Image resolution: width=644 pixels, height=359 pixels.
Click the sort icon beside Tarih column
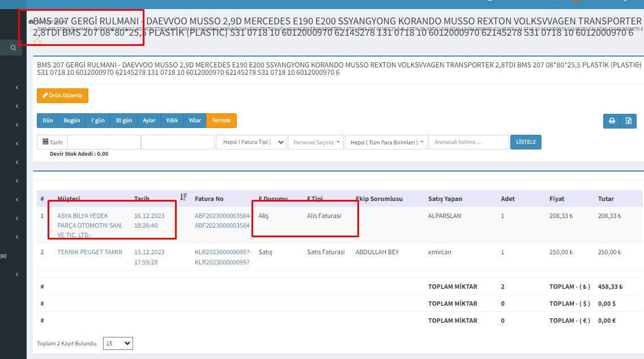pos(184,197)
